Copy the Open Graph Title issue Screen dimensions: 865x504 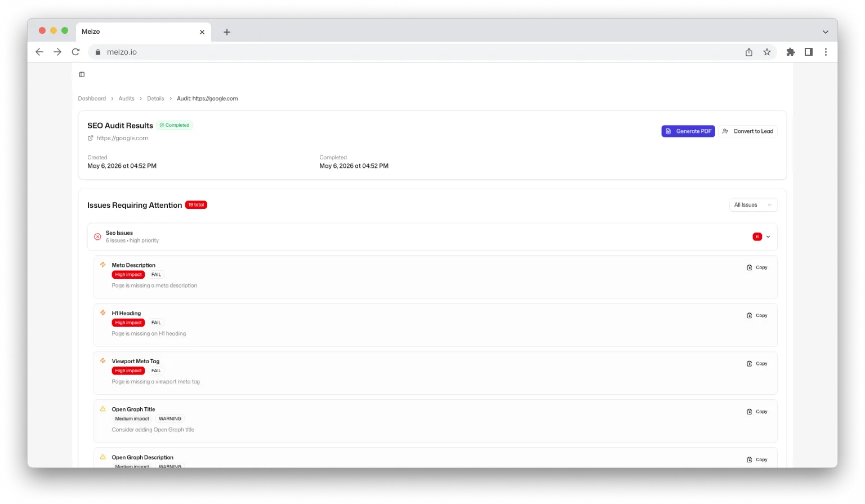757,412
